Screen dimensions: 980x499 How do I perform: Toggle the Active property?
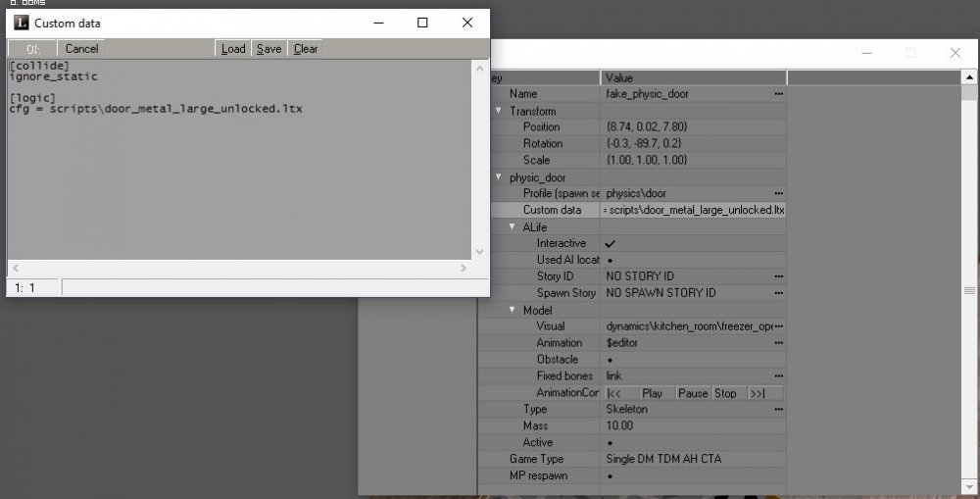point(611,443)
